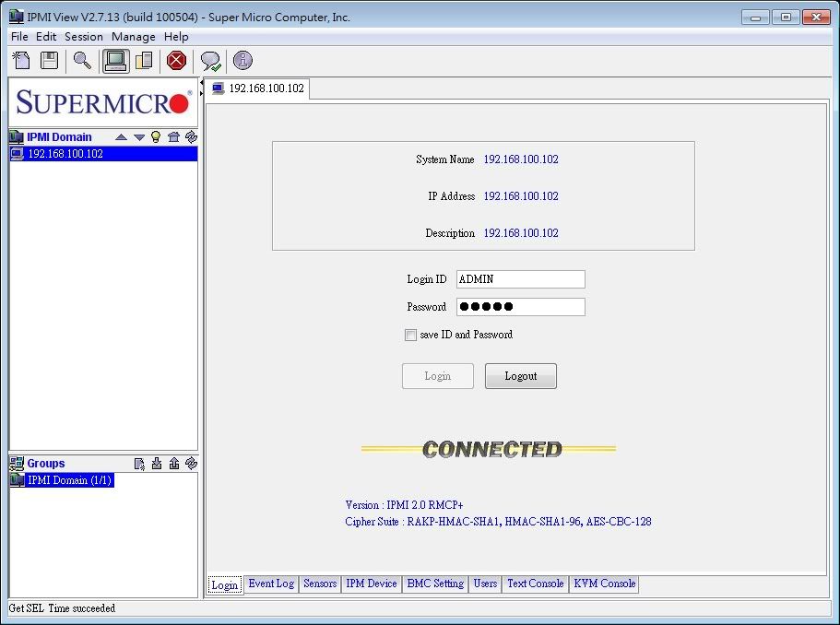The width and height of the screenshot is (840, 625).
Task: Switch to the Login bottom tab
Action: tap(224, 584)
